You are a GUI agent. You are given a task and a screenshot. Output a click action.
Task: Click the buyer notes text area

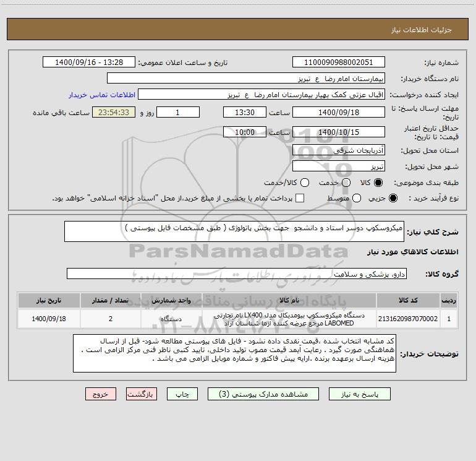[234, 353]
